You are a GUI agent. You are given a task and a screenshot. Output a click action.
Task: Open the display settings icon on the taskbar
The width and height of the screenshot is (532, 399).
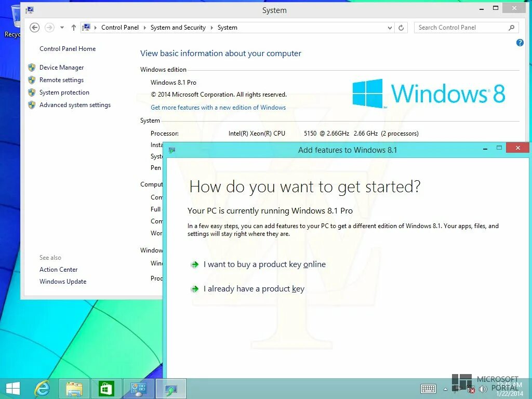(138, 388)
